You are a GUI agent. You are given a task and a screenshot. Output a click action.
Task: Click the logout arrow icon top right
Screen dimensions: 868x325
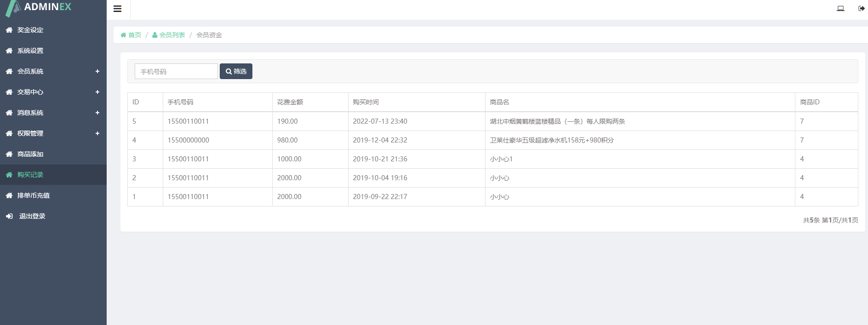pos(861,8)
